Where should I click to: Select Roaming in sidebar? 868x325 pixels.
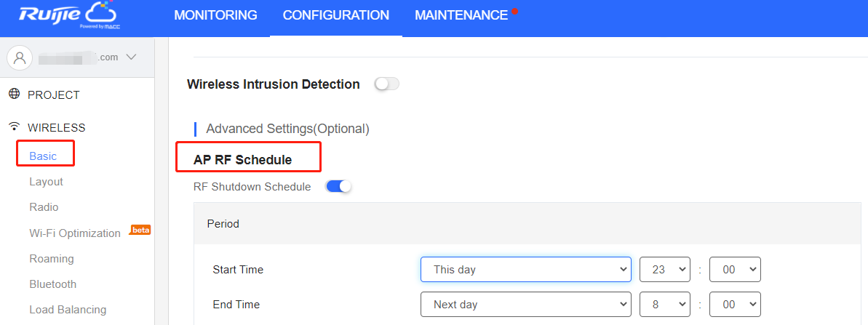pos(52,259)
